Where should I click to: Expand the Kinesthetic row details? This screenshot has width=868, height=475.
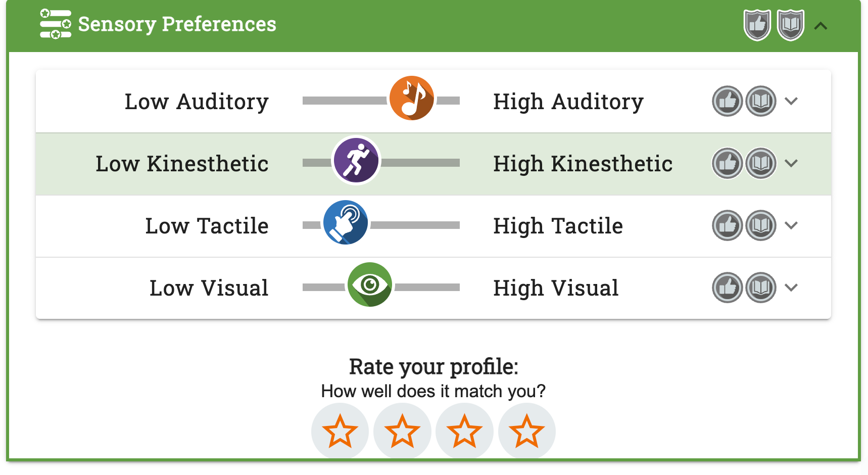click(791, 163)
